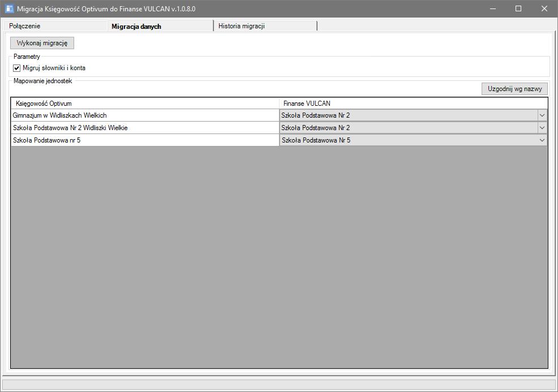The image size is (558, 392).
Task: Select the Migracja danych tab
Action: point(160,25)
